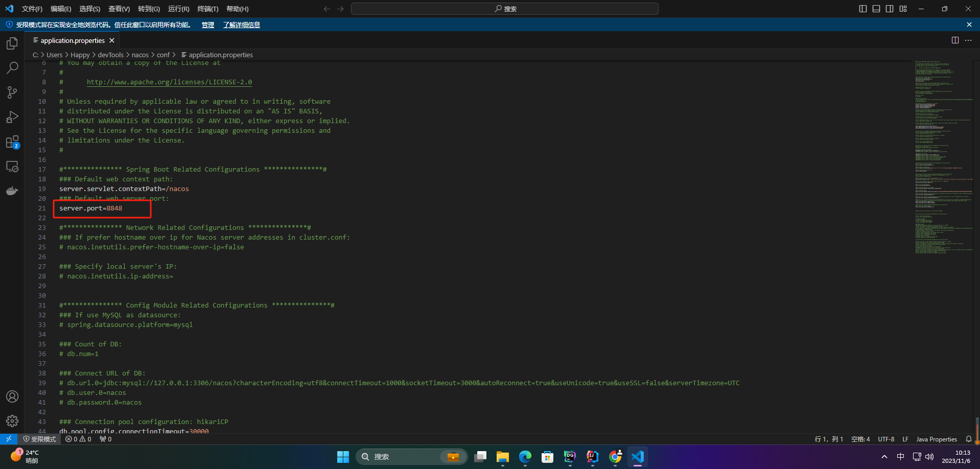This screenshot has width=980, height=469.
Task: Click the command center search box
Action: [504, 9]
